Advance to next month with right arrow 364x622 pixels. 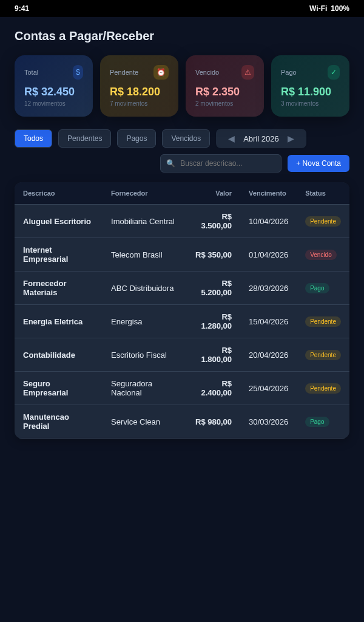point(291,138)
